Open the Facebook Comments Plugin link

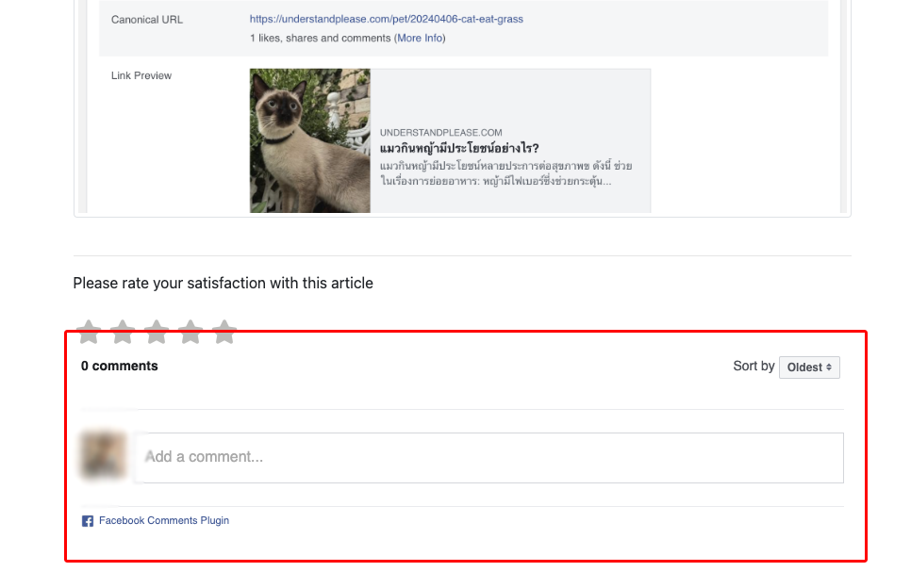click(x=164, y=521)
